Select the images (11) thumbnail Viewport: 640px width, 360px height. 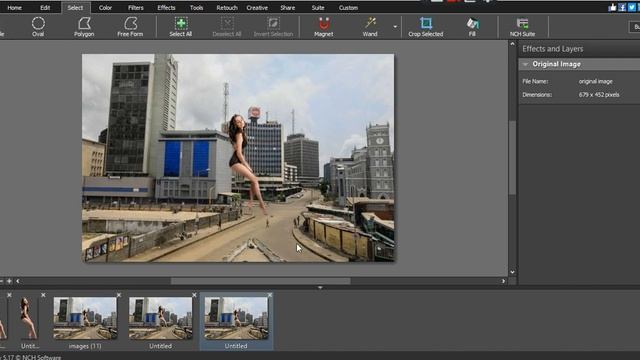tap(85, 318)
